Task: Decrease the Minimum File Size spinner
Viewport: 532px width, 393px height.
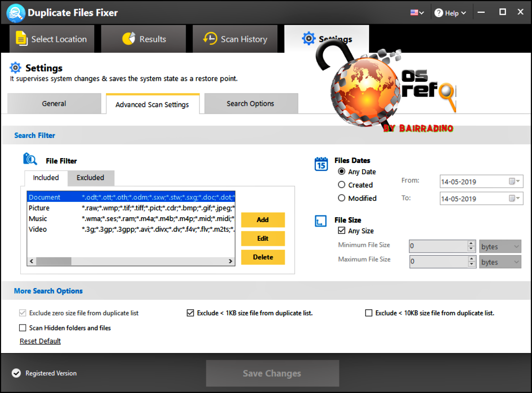Action: (x=471, y=249)
